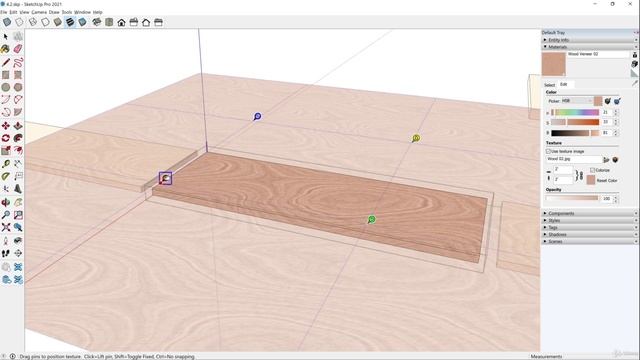The height and width of the screenshot is (360, 640).
Task: Select the Rectangle tool
Action: [5, 75]
